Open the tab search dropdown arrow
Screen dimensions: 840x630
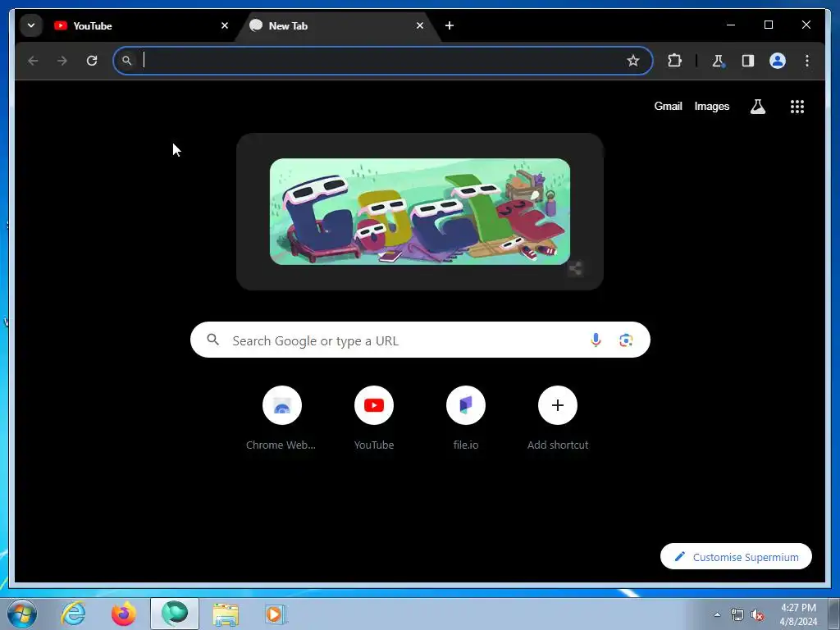[x=31, y=25]
